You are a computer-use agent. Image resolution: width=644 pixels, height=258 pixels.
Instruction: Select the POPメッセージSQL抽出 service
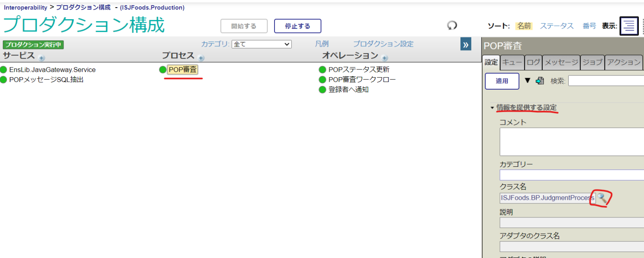click(x=46, y=80)
